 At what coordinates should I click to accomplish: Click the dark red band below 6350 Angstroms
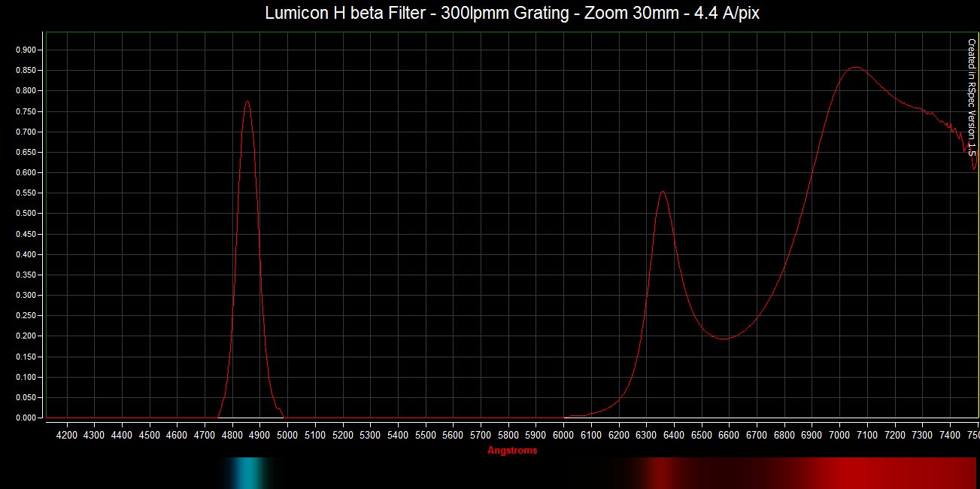pos(662,473)
